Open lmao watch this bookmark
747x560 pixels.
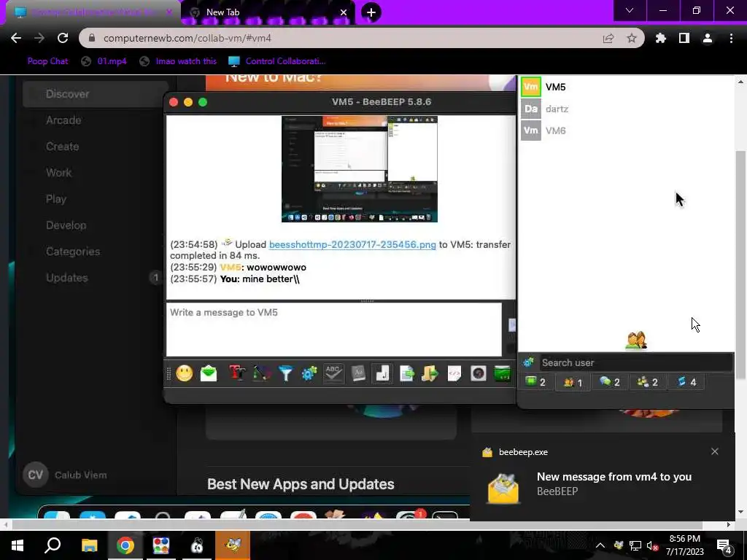[178, 61]
